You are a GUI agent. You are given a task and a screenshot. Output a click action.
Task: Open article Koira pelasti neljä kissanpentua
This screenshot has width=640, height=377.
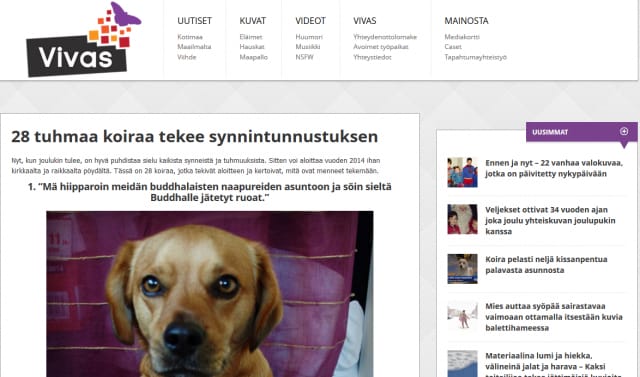pos(546,264)
